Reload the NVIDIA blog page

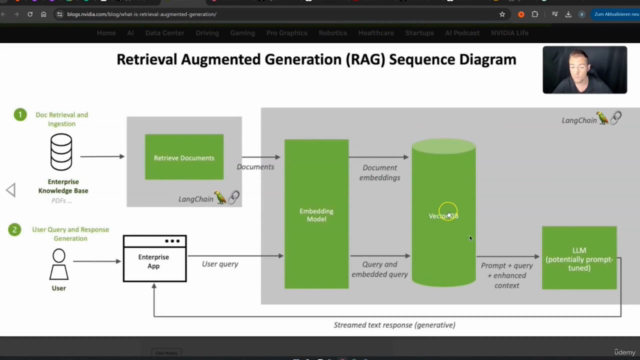pos(30,14)
